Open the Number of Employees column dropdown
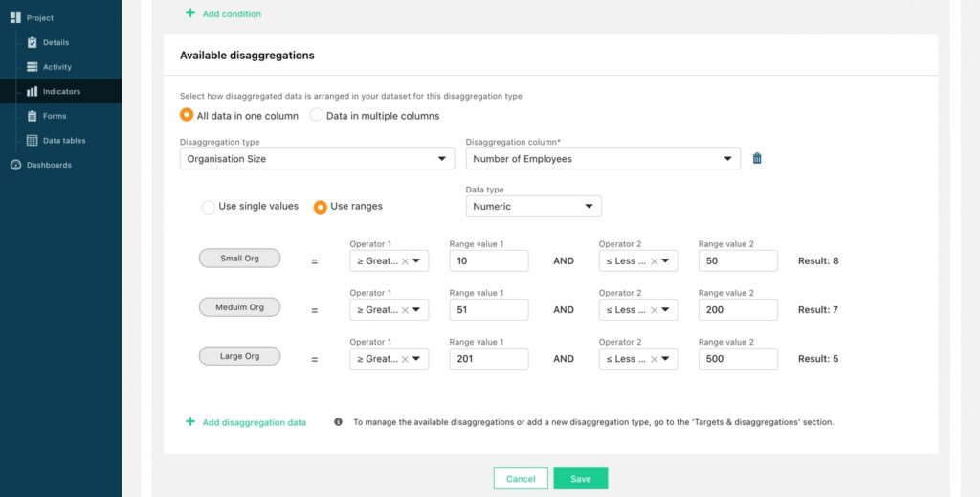The height and width of the screenshot is (497, 980). (x=603, y=159)
